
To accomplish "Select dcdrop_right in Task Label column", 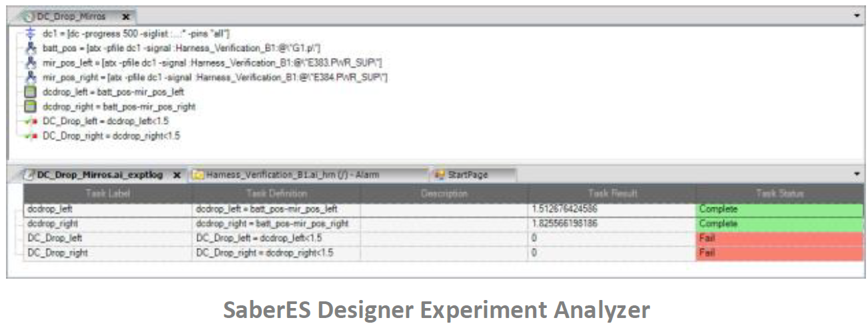I will click(108, 224).
